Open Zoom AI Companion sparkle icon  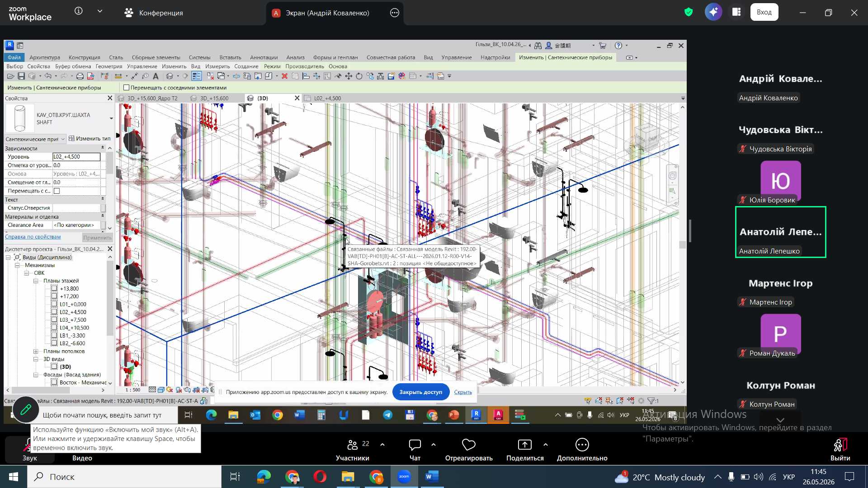pyautogui.click(x=713, y=12)
